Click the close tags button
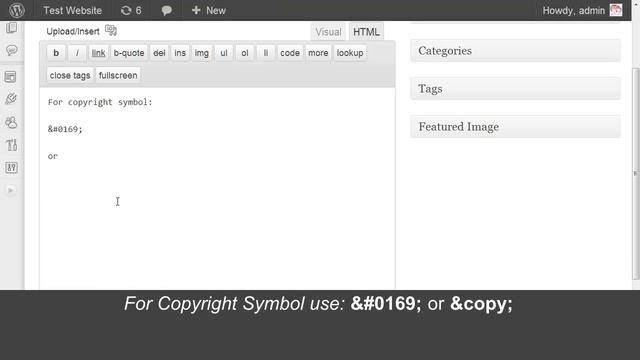 [x=70, y=76]
